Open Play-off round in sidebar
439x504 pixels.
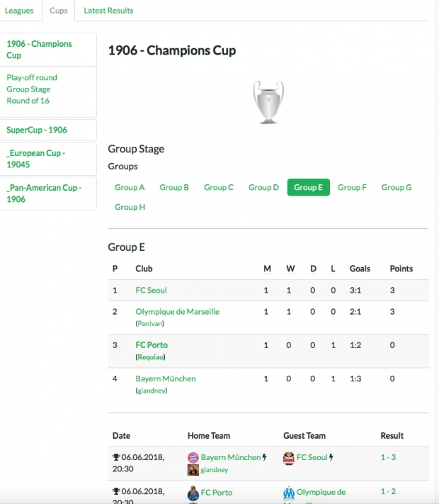pos(32,77)
